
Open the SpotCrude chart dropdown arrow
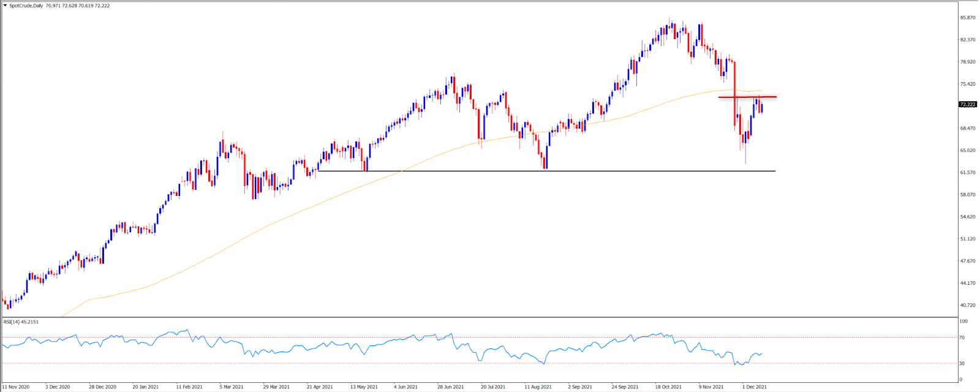click(x=5, y=6)
